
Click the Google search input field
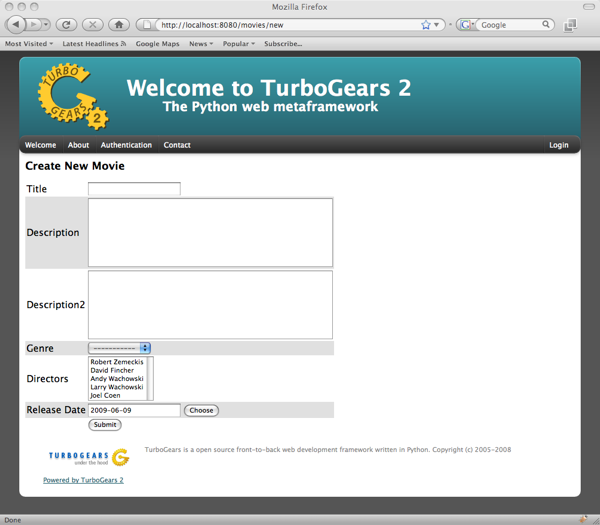[510, 25]
